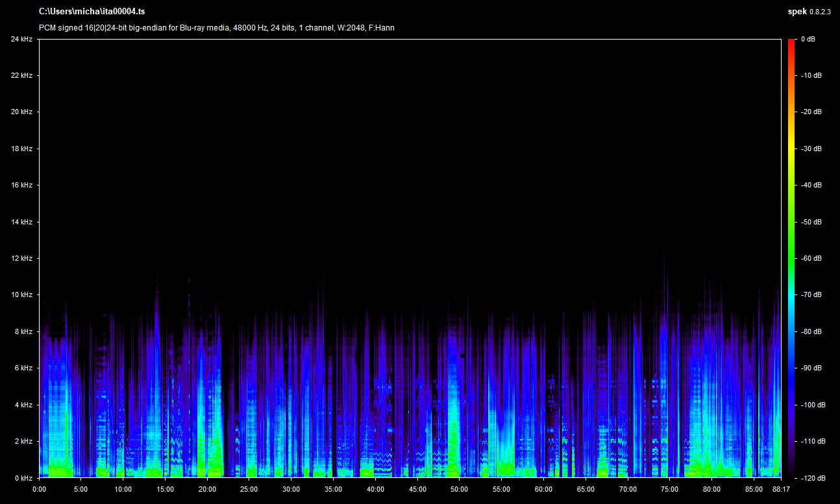Click the PCM signed codec description line
The height and width of the screenshot is (504, 840).
pos(216,28)
